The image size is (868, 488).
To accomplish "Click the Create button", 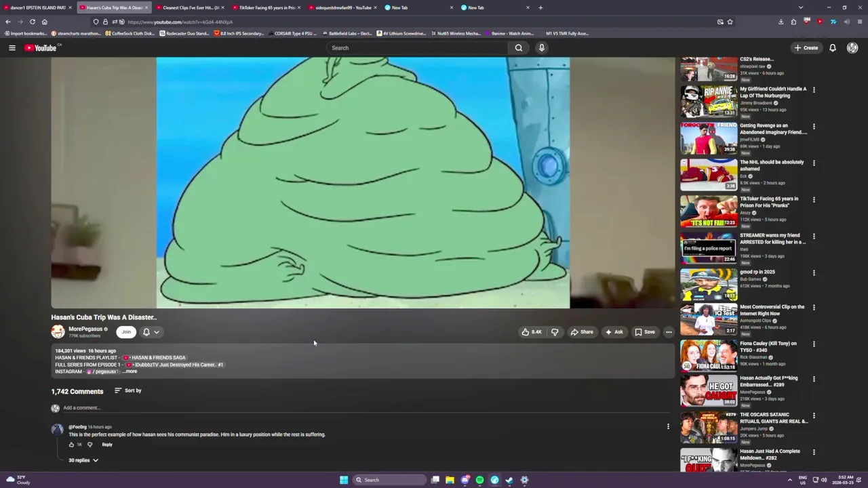I will click(x=806, y=47).
